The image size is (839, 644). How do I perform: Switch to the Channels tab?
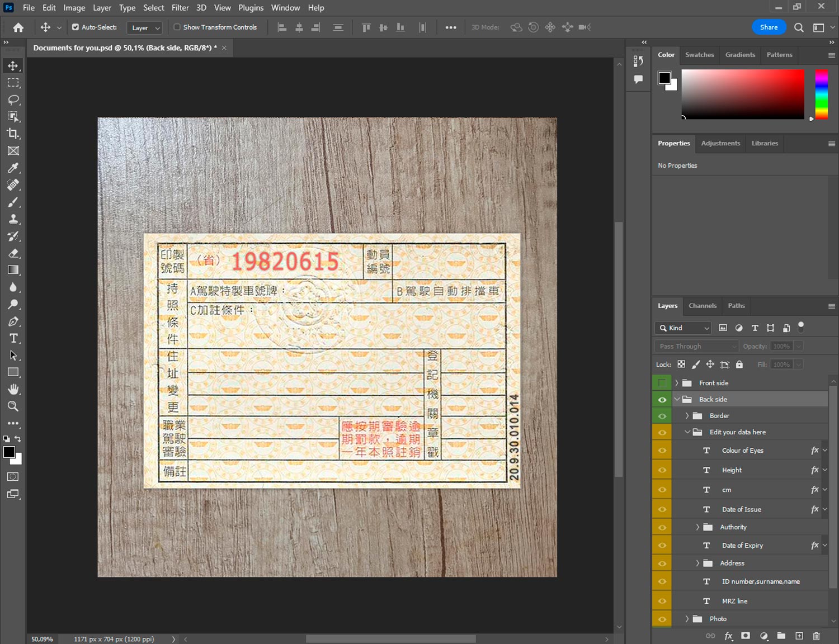click(x=702, y=306)
